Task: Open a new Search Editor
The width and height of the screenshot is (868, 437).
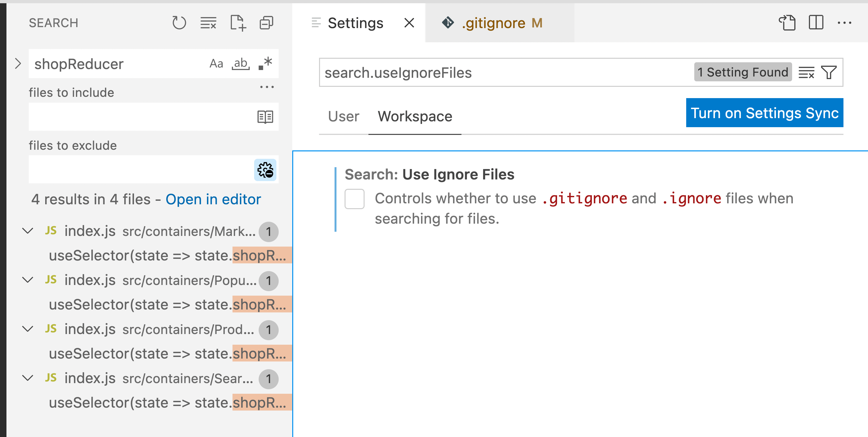Action: coord(239,23)
